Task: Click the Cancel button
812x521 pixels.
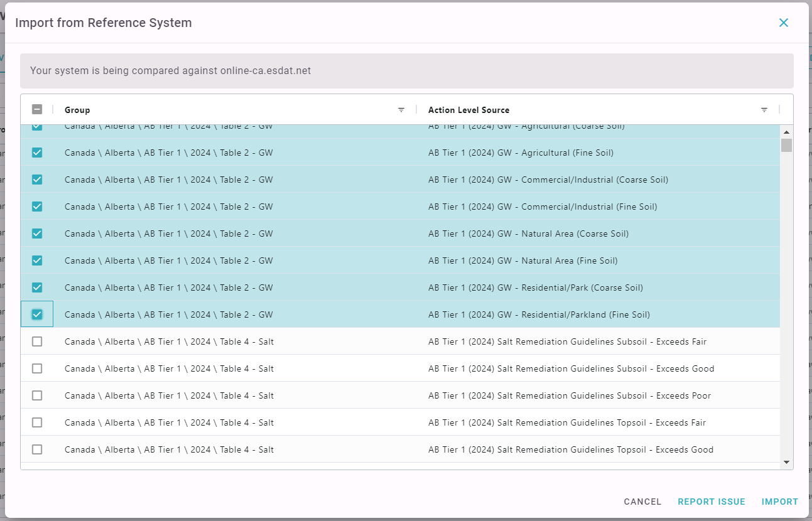Action: pyautogui.click(x=642, y=502)
